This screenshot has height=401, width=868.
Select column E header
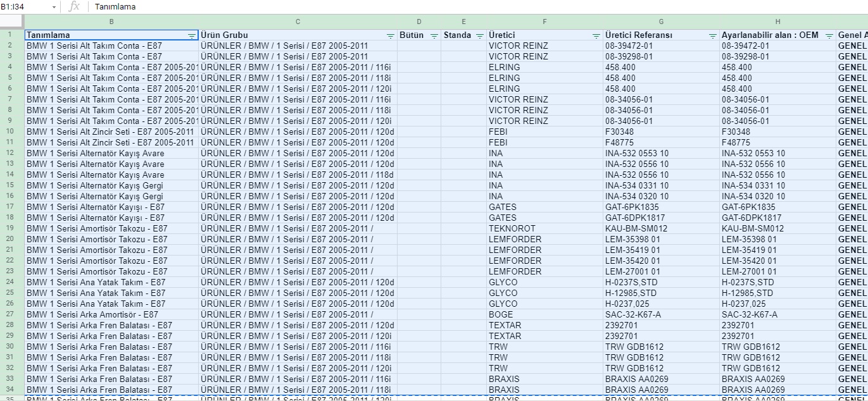click(464, 22)
